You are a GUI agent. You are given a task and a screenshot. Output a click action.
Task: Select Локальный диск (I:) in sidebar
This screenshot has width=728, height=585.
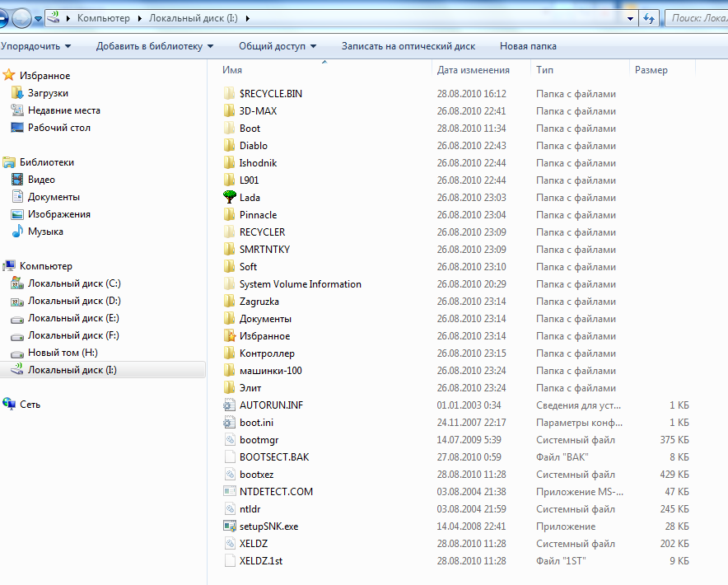click(x=102, y=370)
